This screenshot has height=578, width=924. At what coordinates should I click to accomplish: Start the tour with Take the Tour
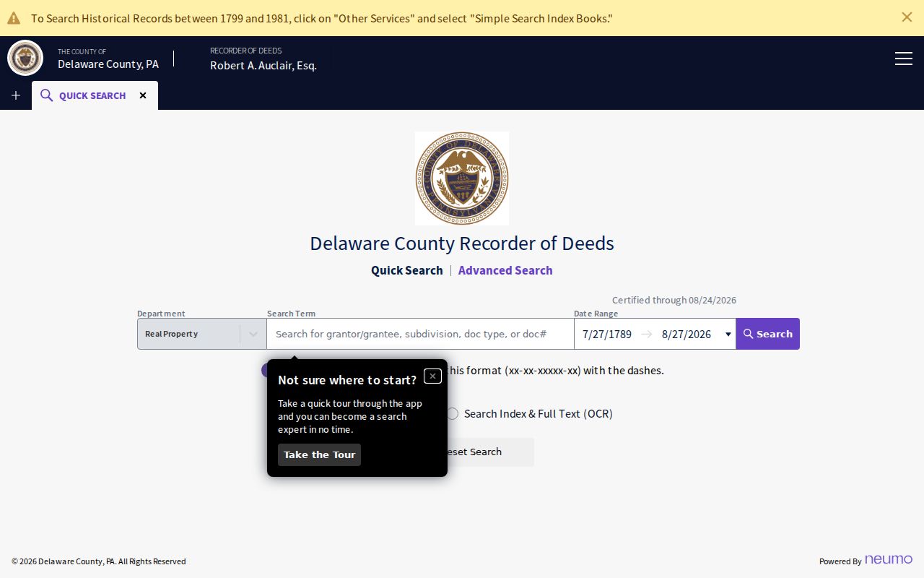coord(319,454)
